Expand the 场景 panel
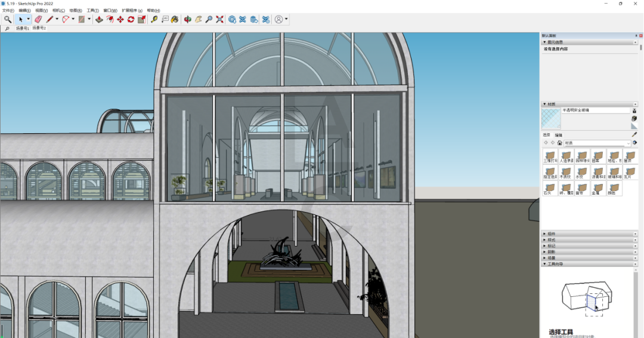This screenshot has height=338, width=644. click(x=589, y=258)
